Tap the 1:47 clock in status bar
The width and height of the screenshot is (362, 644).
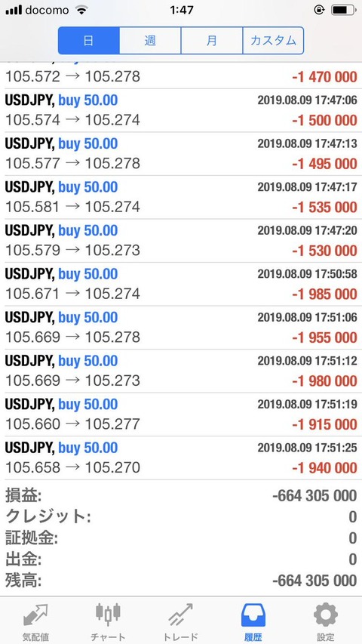point(182,11)
